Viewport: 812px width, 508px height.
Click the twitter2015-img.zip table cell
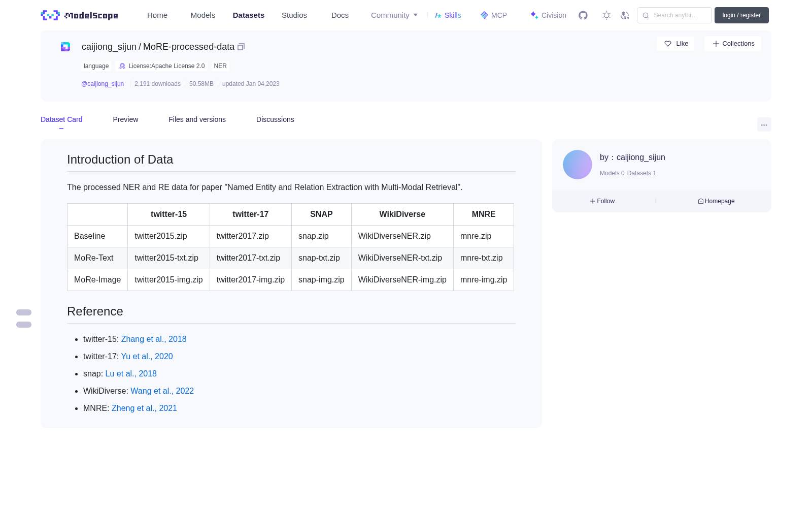168,280
